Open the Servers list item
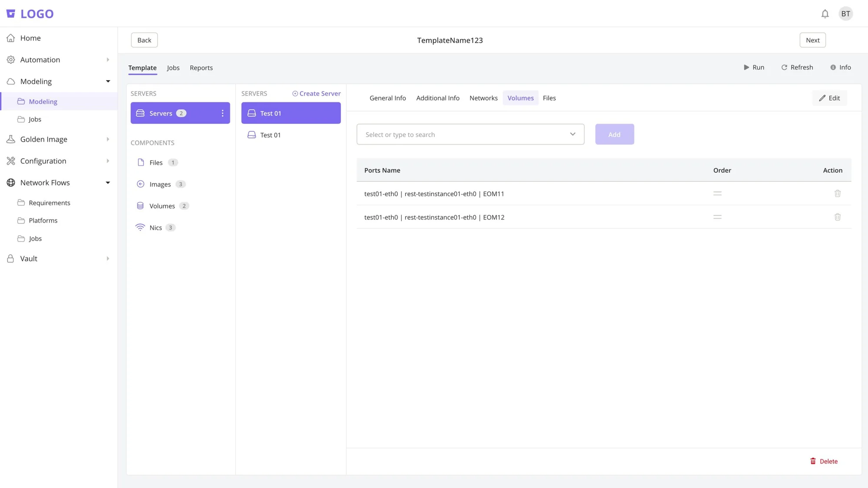The image size is (868, 488). [x=180, y=113]
